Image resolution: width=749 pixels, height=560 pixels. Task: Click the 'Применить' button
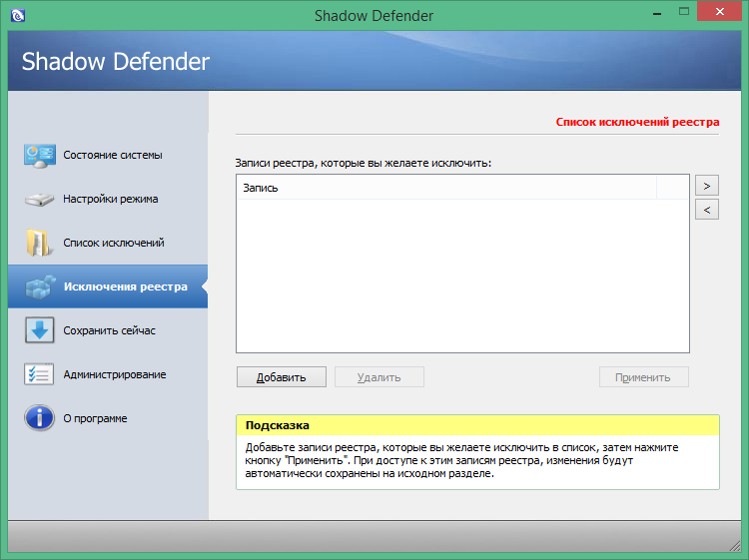point(643,377)
